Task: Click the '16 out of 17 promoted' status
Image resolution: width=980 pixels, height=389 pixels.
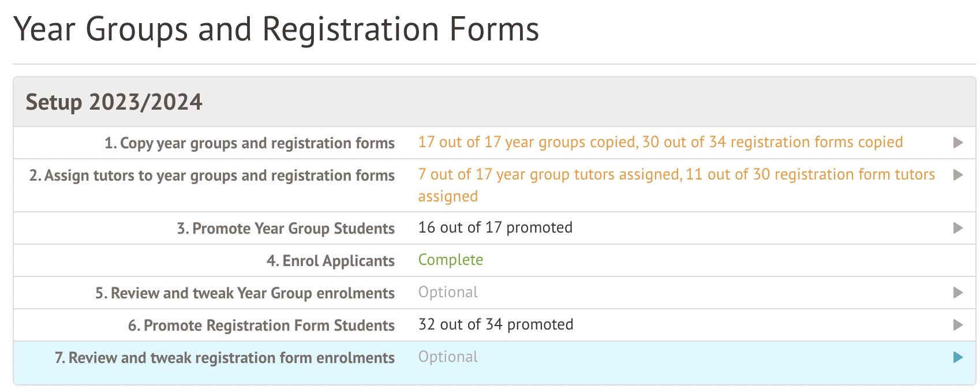Action: click(x=495, y=227)
